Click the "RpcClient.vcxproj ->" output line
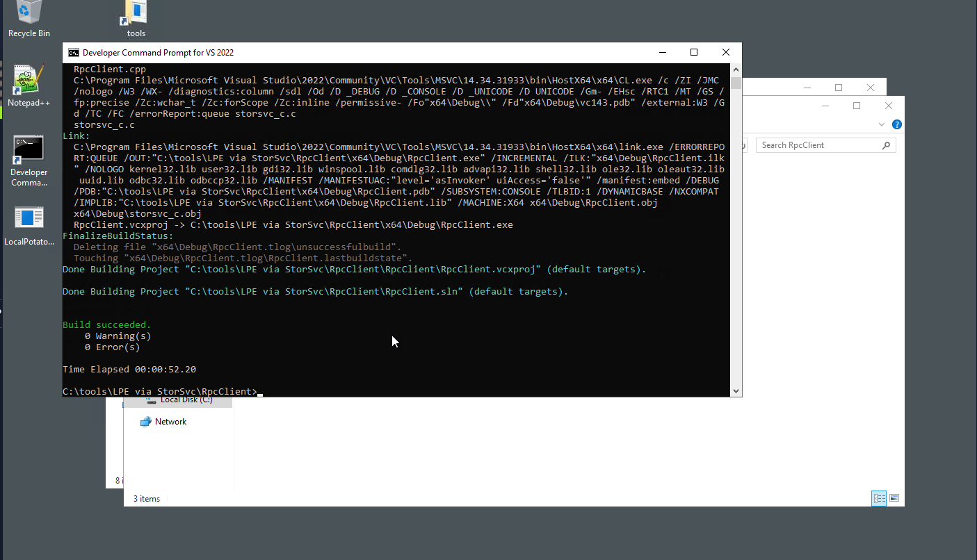Viewport: 977px width, 560px height. 293,224
